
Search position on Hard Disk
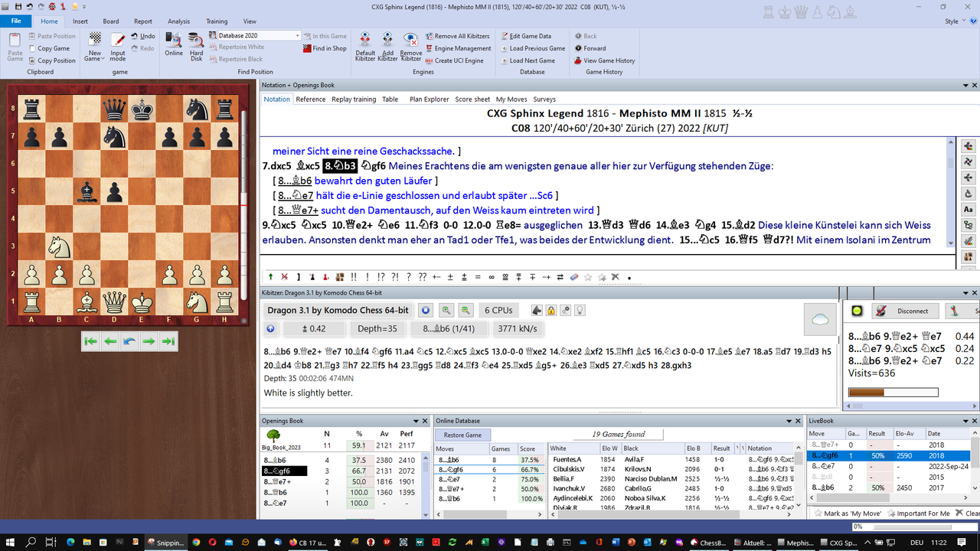click(x=197, y=47)
